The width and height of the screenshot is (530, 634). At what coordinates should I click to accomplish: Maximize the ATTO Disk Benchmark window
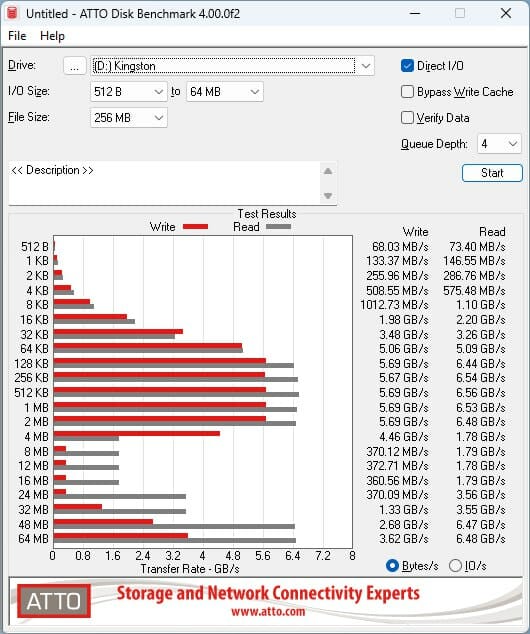[x=460, y=13]
